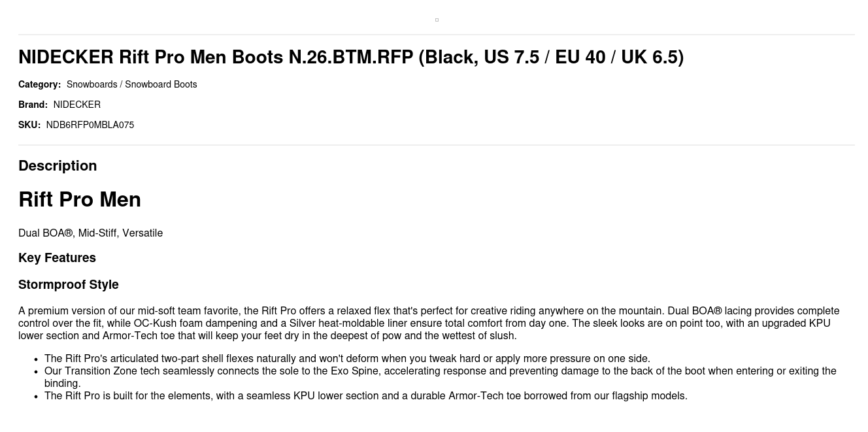
Task: Click the "Brand:" label
Action: (x=33, y=105)
